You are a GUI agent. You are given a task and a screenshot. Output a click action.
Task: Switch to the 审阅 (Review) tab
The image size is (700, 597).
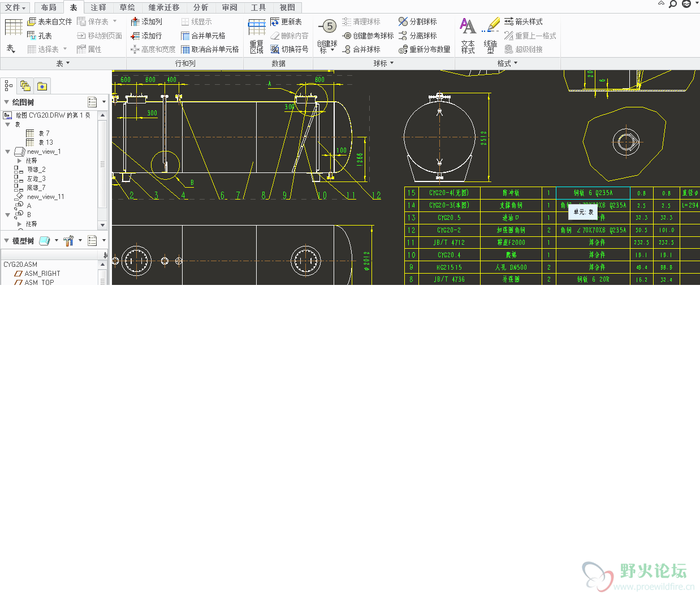click(x=230, y=7)
